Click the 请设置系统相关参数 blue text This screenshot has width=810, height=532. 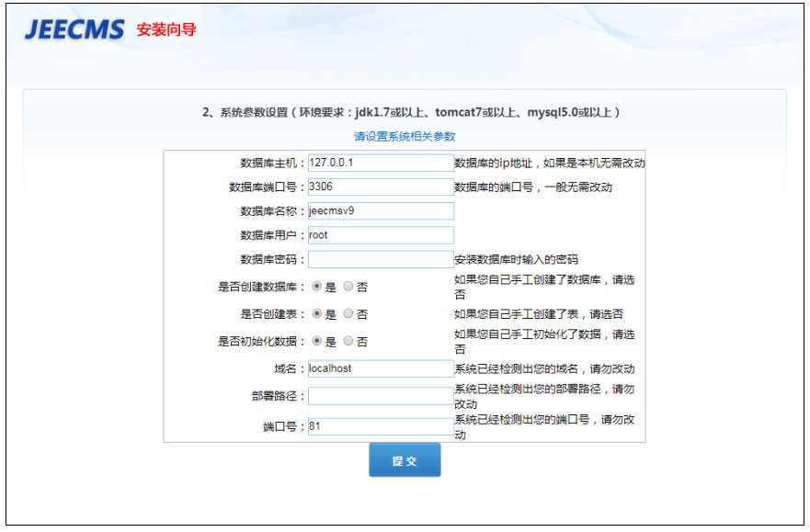point(405,136)
